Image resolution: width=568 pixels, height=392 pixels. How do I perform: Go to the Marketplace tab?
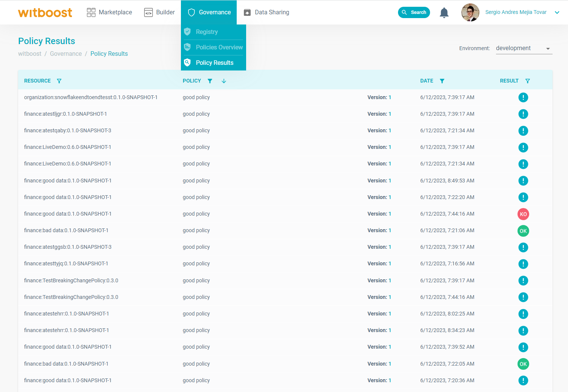tap(109, 12)
